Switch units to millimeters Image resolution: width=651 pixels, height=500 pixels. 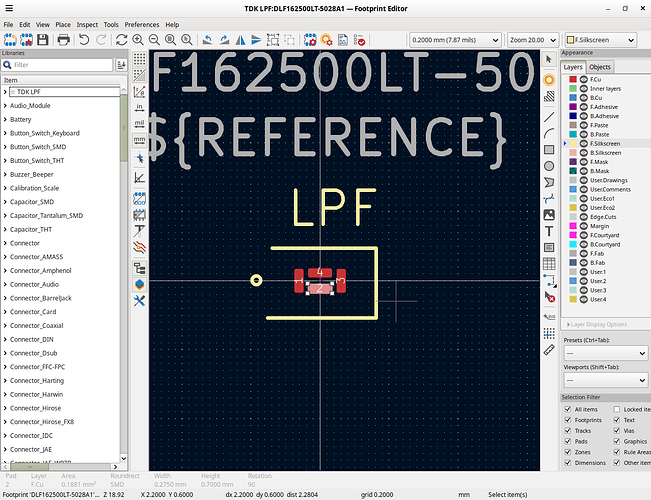click(140, 141)
